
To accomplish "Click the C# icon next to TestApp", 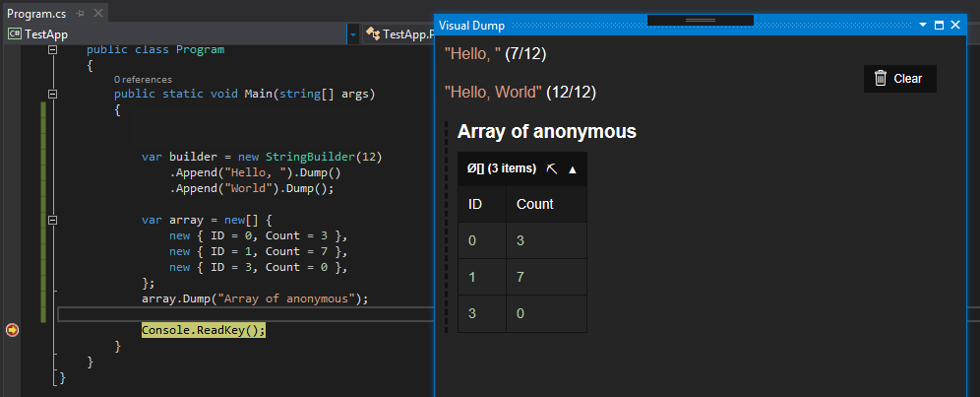I will pos(15,33).
